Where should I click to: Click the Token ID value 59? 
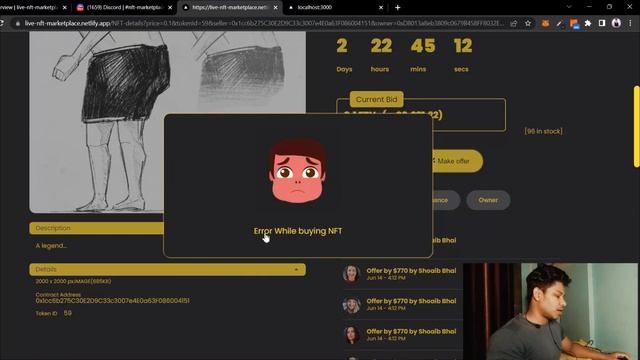[x=68, y=313]
